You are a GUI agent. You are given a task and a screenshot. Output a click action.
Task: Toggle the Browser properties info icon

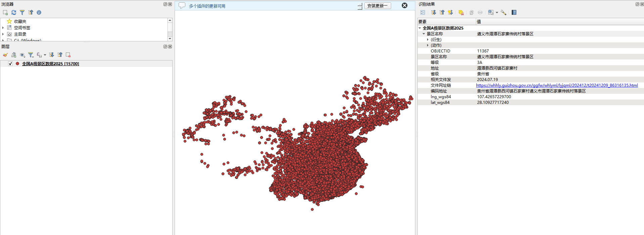tap(39, 12)
